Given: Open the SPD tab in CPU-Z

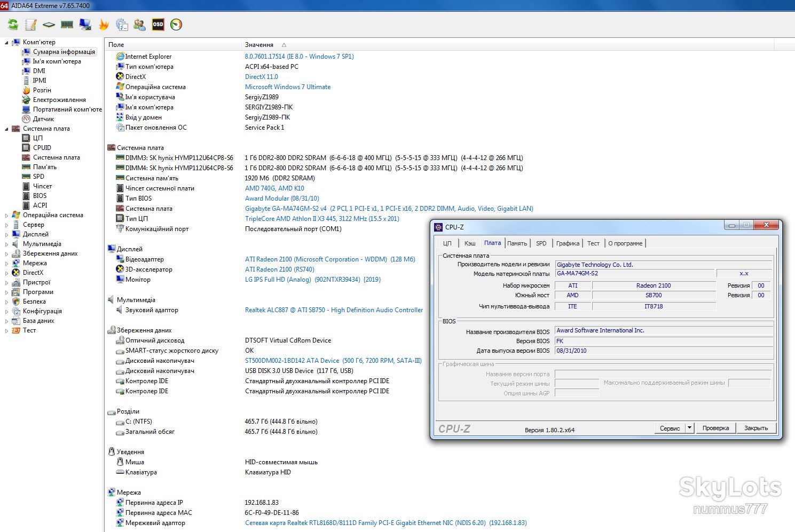Looking at the screenshot, I should point(541,243).
